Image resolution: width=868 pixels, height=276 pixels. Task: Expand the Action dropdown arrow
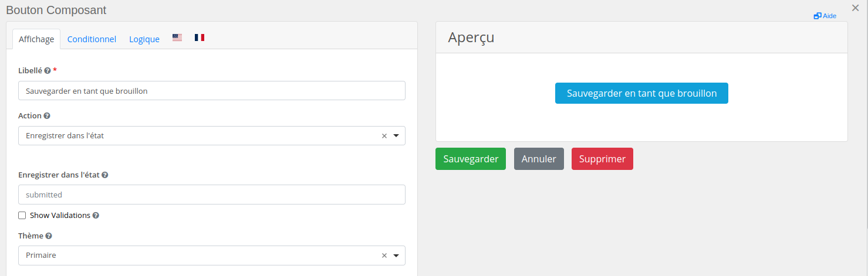(x=396, y=136)
